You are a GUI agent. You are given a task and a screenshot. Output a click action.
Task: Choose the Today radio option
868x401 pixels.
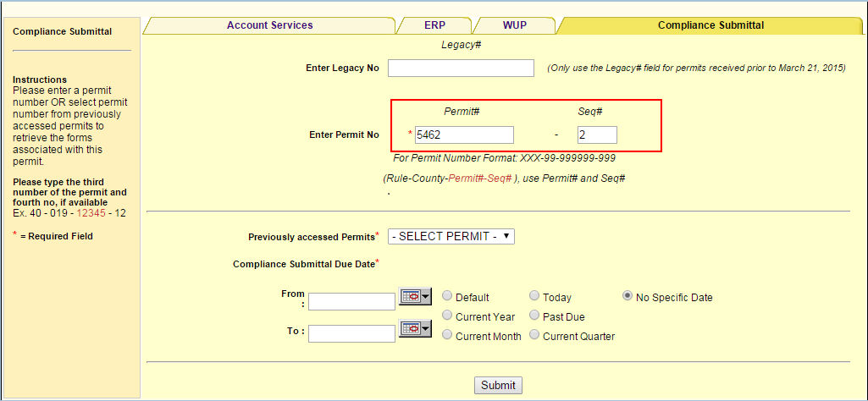coord(534,296)
